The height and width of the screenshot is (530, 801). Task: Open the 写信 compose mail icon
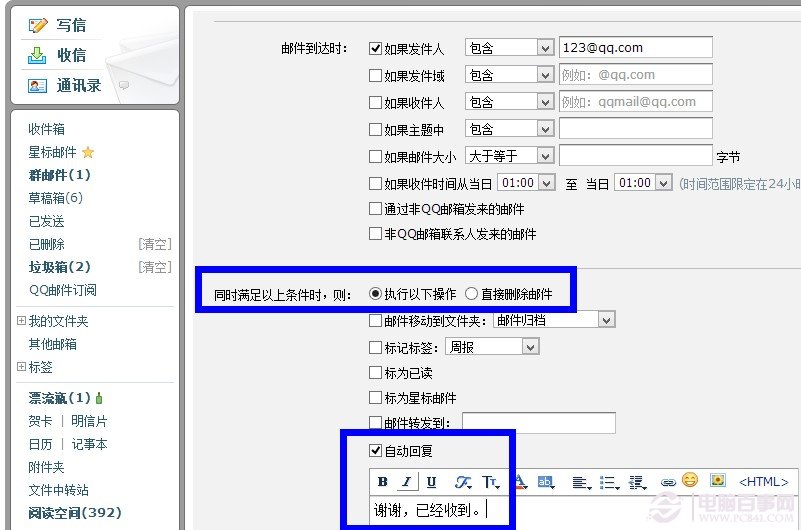[x=37, y=25]
